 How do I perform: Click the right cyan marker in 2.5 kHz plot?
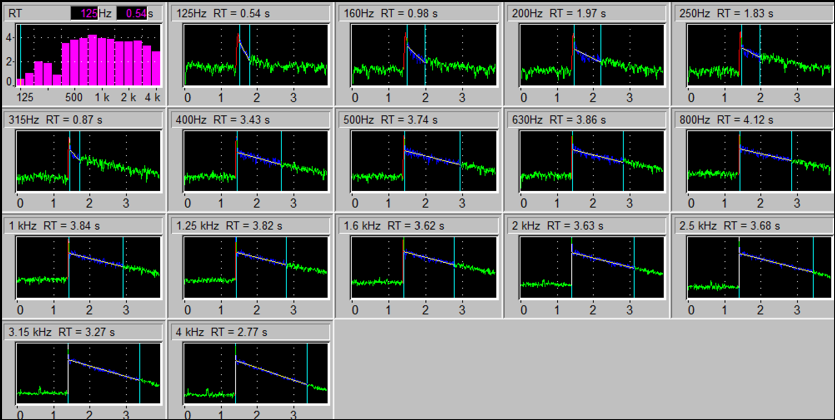pyautogui.click(x=813, y=267)
